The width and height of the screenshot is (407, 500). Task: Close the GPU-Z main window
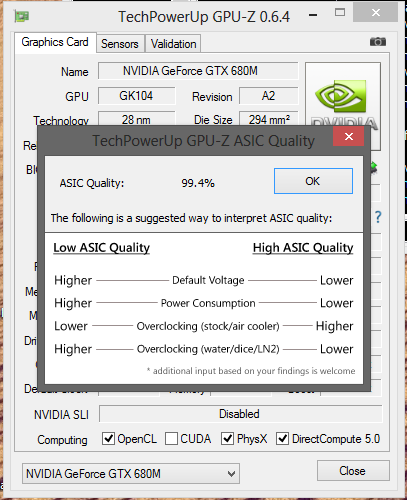376,13
